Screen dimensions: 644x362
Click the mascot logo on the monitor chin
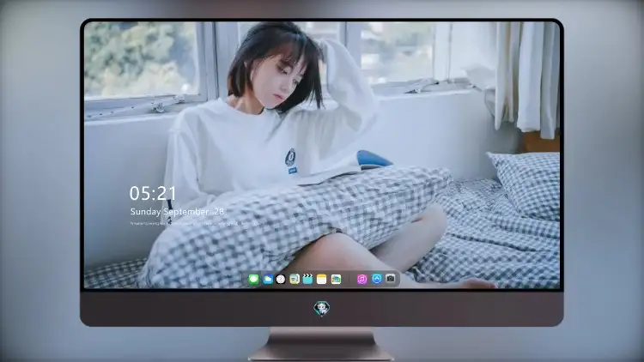click(322, 308)
